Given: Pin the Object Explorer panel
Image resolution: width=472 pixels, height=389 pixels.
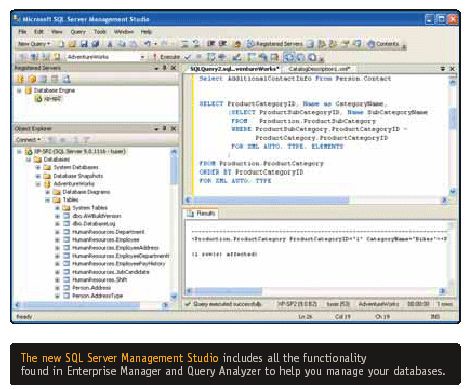Looking at the screenshot, I should point(165,128).
